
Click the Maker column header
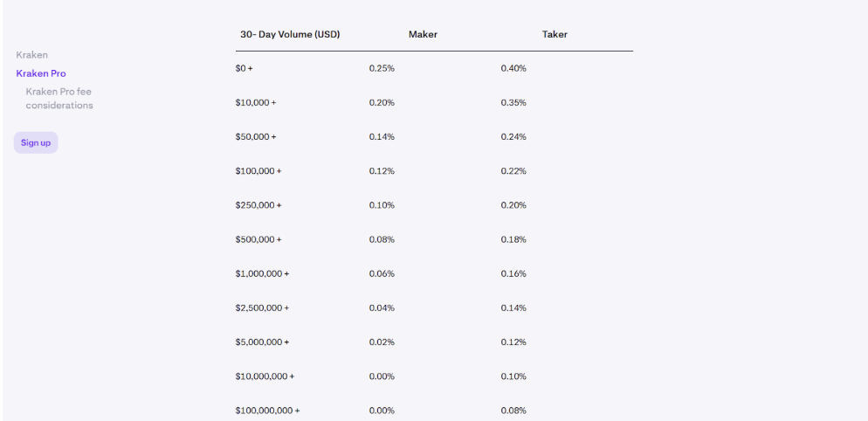(423, 35)
